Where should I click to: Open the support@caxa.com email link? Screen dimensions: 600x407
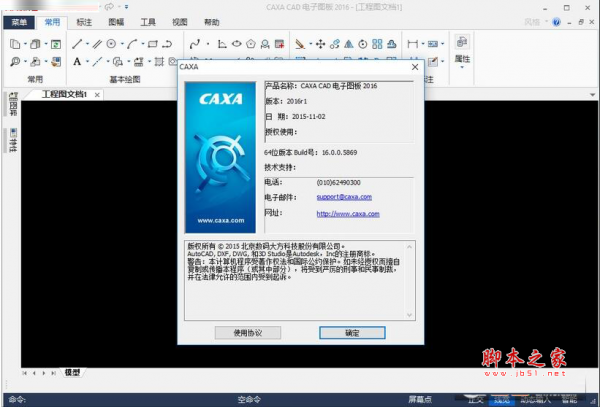tap(344, 197)
